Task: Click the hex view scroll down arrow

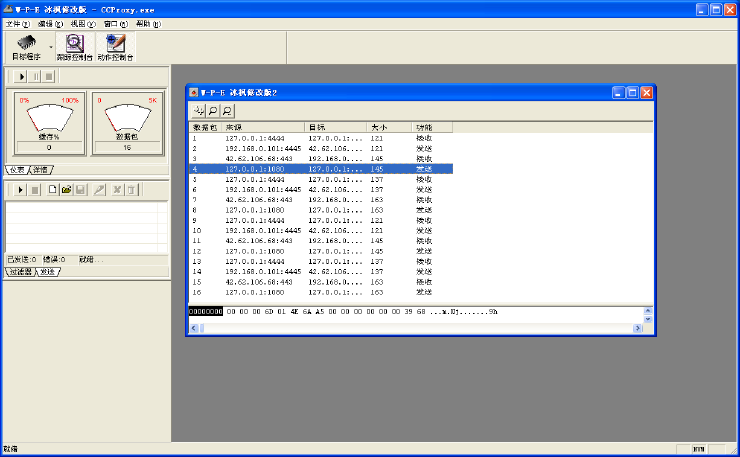Action: click(x=648, y=319)
